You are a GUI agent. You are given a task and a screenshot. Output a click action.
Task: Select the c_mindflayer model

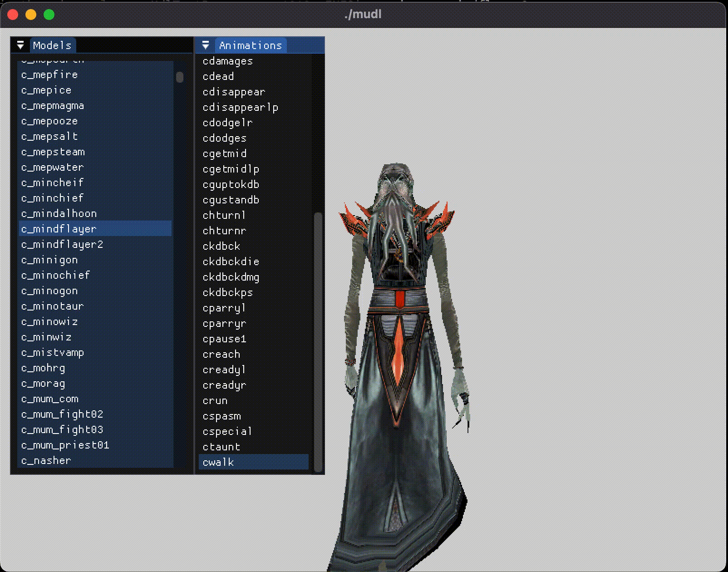pyautogui.click(x=95, y=229)
